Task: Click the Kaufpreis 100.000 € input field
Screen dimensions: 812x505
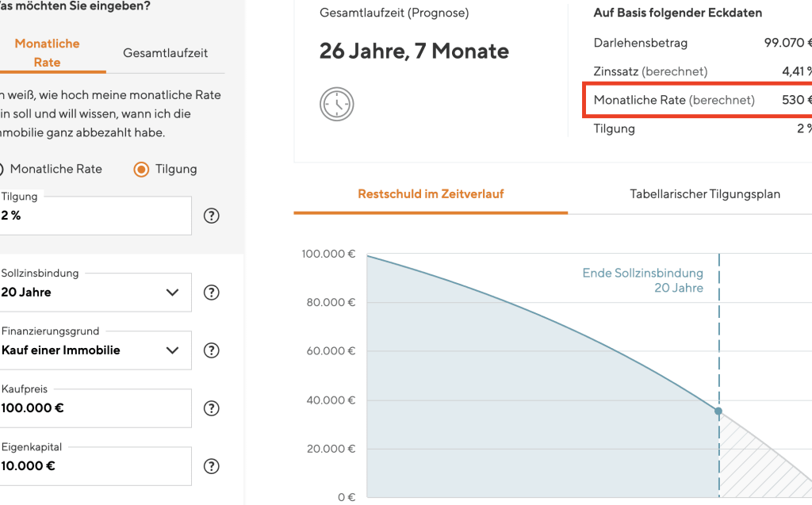Action: point(95,408)
